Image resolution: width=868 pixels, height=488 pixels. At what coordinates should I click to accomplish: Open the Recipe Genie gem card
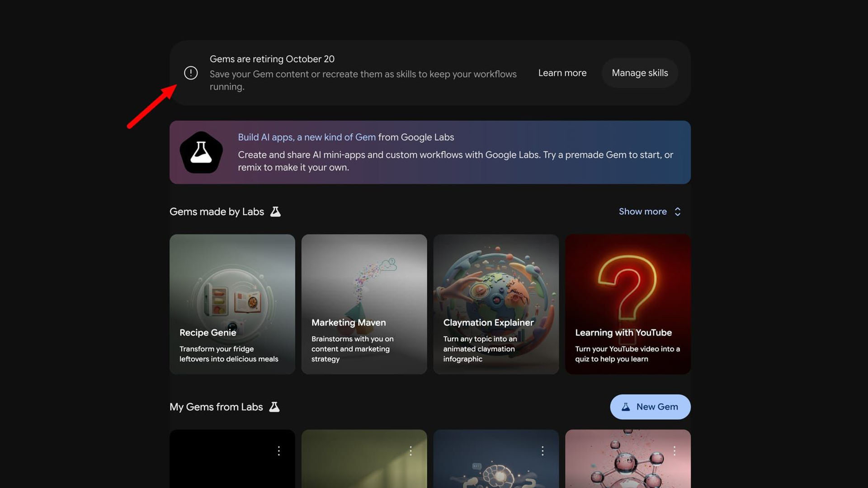point(232,304)
